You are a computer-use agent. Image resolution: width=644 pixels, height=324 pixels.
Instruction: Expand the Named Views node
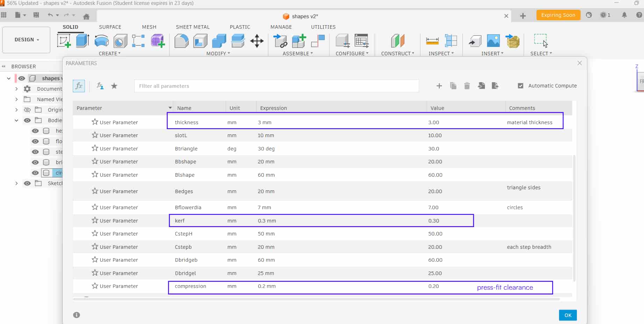[x=16, y=99]
